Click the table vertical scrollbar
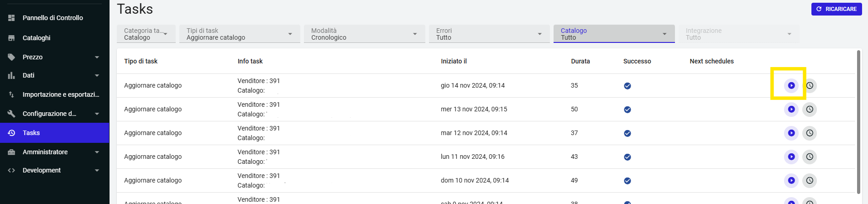Viewport: 868px width, 204px height. tap(859, 122)
